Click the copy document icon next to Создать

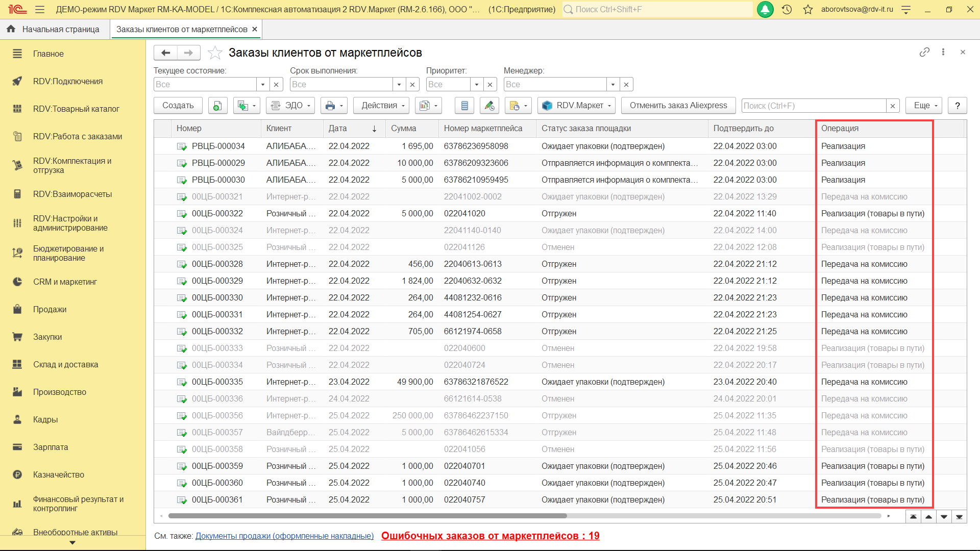point(217,106)
